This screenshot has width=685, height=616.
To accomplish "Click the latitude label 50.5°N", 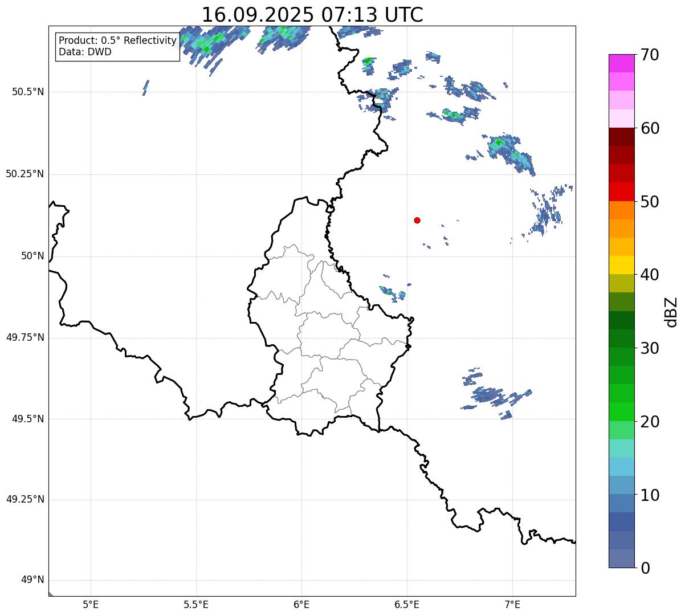I will pyautogui.click(x=27, y=92).
